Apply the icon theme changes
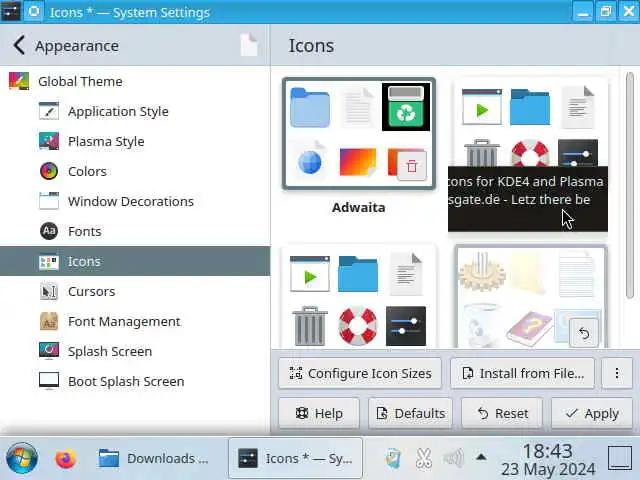This screenshot has width=640, height=480. (x=592, y=413)
